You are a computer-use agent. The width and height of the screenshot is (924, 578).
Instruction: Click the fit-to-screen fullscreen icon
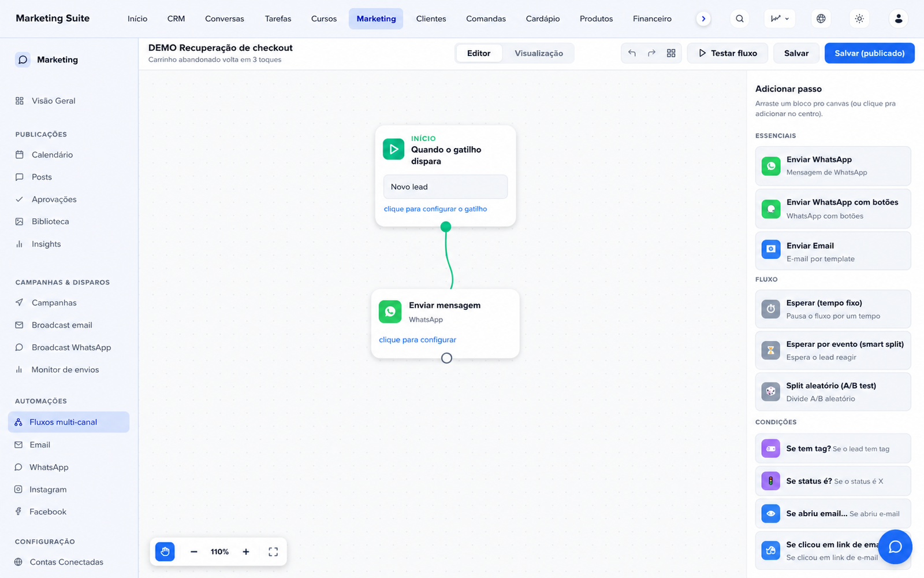coord(273,551)
